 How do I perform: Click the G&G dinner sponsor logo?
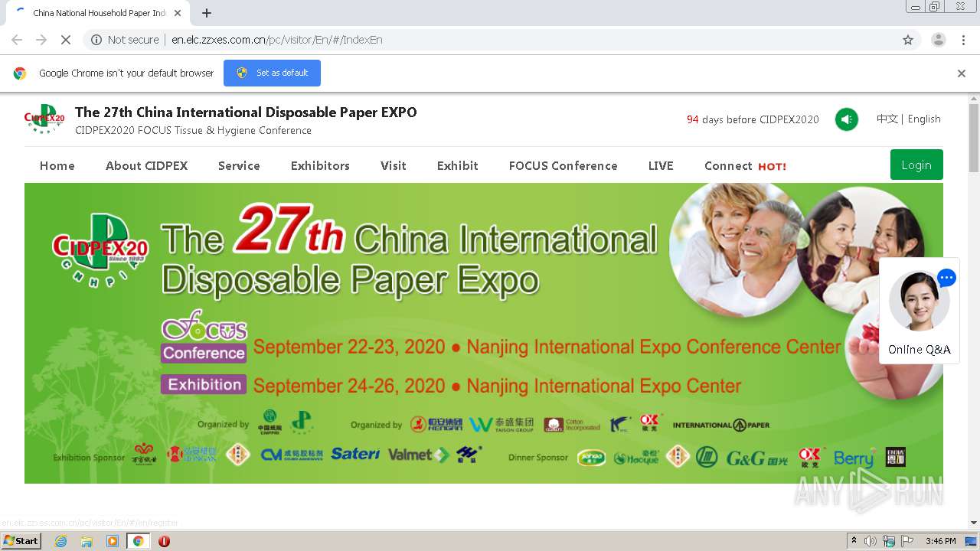tap(756, 458)
